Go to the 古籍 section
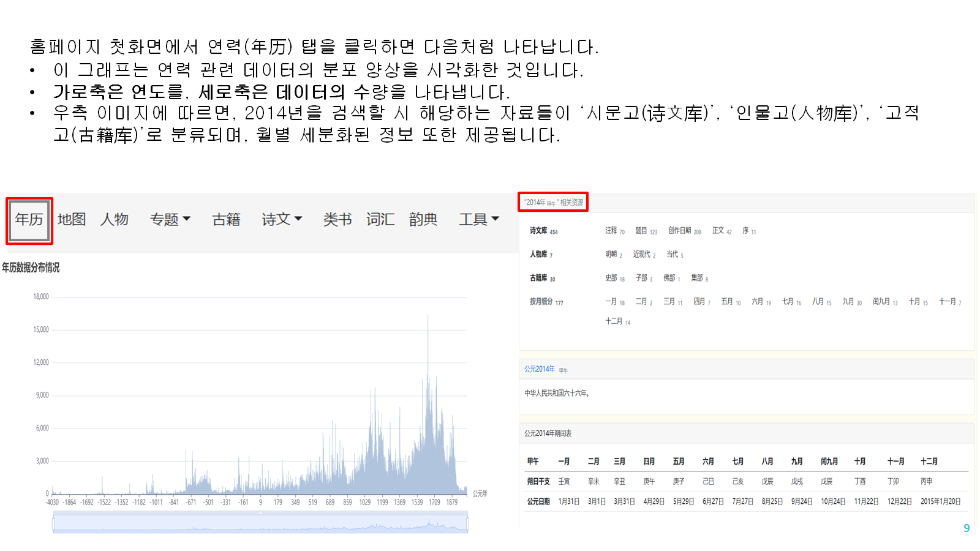980x551 pixels. [x=226, y=220]
